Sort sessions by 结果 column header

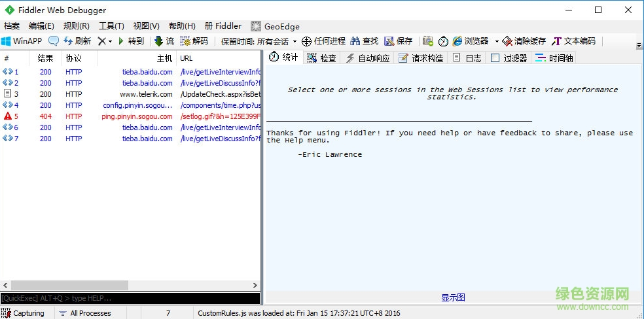pyautogui.click(x=45, y=58)
